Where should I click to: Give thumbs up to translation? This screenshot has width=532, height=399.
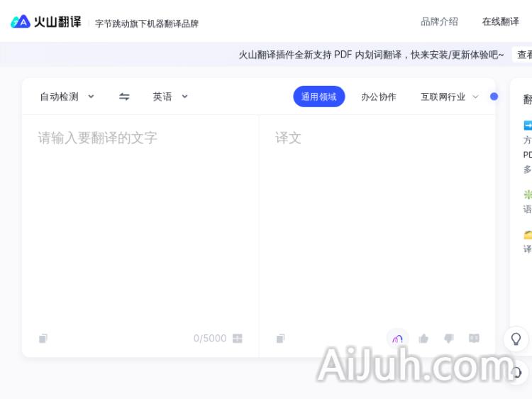423,338
